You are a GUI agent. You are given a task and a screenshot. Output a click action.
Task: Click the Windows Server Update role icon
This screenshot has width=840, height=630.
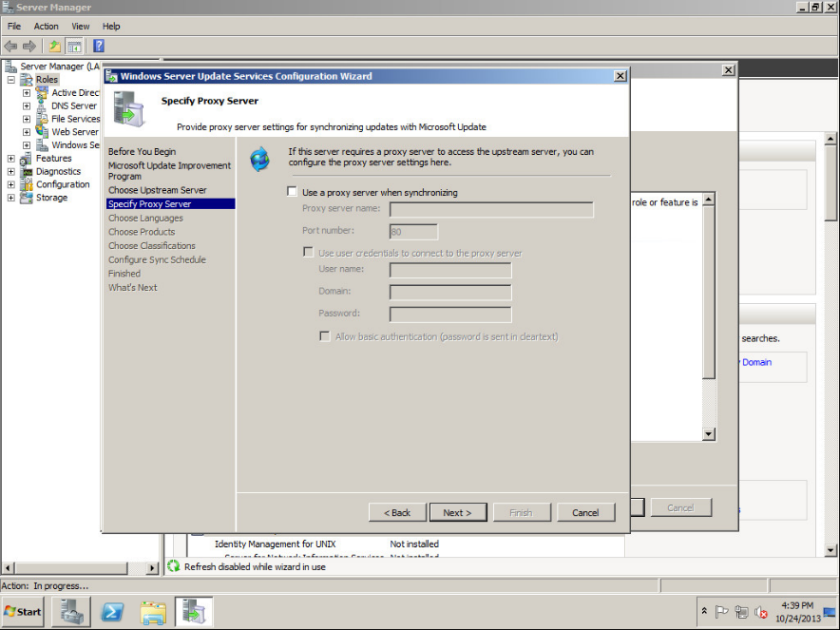pyautogui.click(x=42, y=145)
